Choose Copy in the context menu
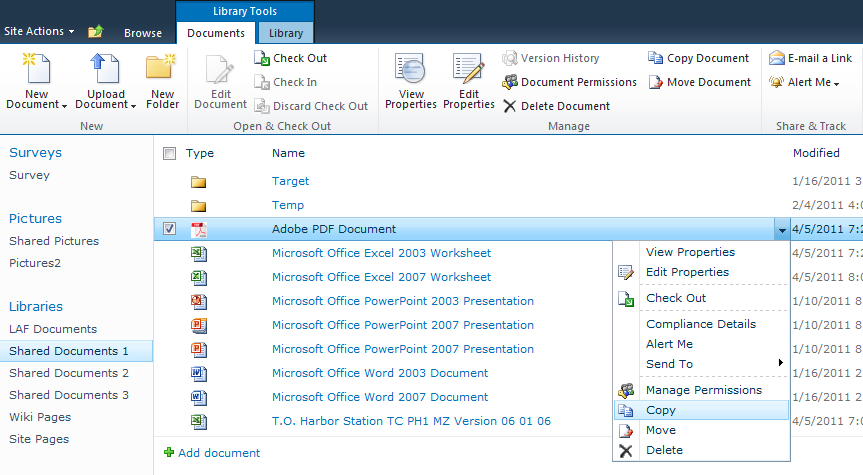The width and height of the screenshot is (863, 475). pyautogui.click(x=702, y=410)
